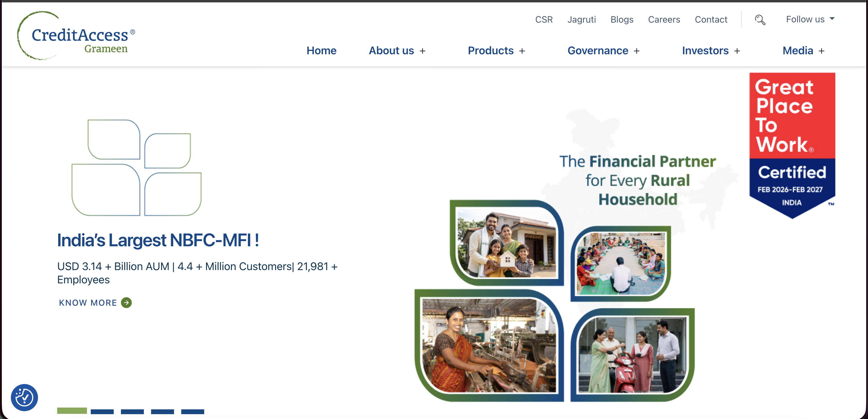The width and height of the screenshot is (868, 419).
Task: Go to the Home menu item
Action: pyautogui.click(x=322, y=51)
